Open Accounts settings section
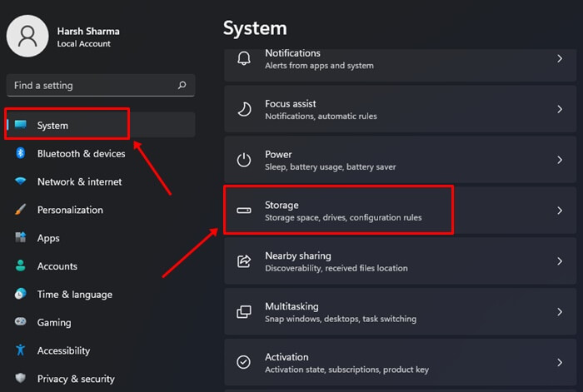This screenshot has width=583, height=392. point(57,266)
